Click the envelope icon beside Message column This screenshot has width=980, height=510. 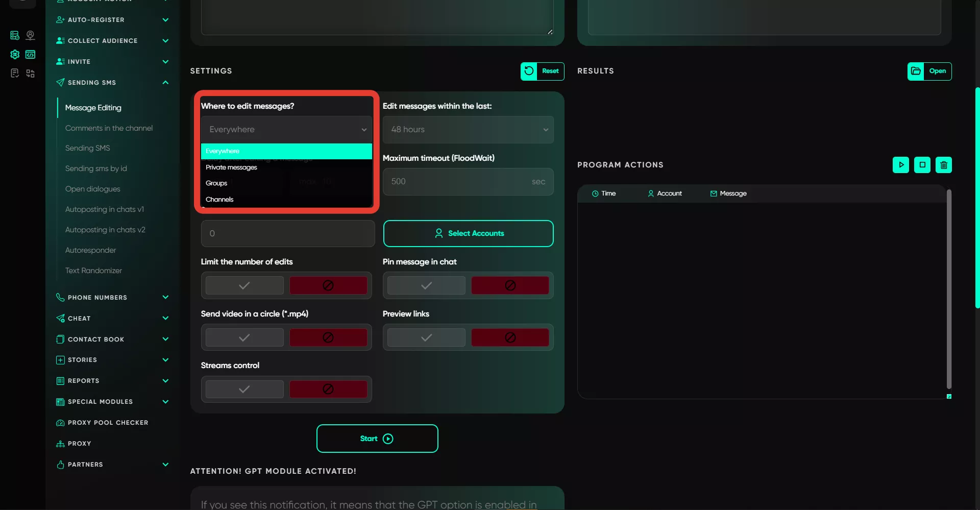[x=714, y=193]
